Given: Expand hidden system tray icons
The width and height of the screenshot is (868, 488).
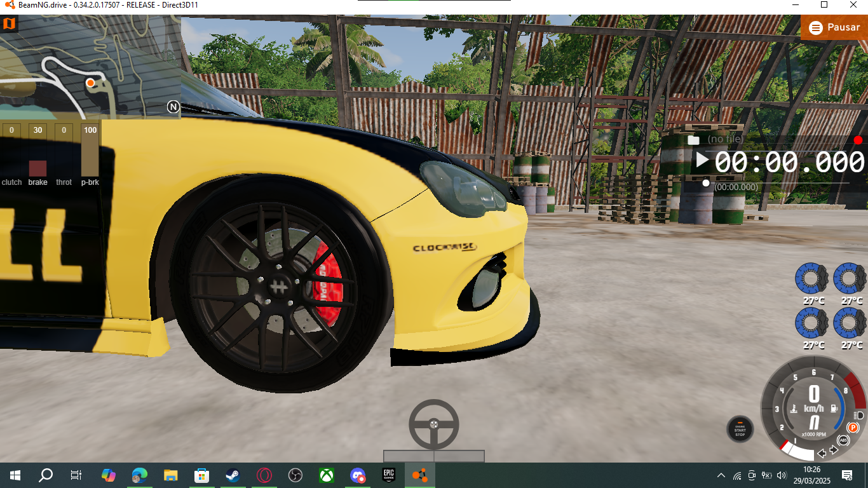Looking at the screenshot, I should point(721,475).
